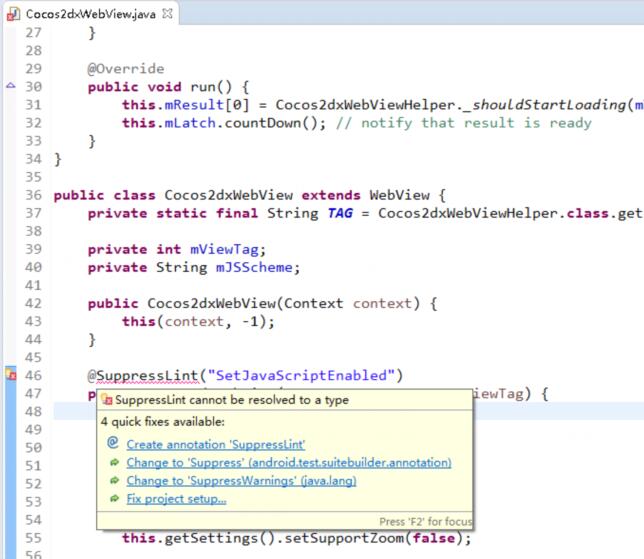Open the Fix project setup... link

coord(176,499)
